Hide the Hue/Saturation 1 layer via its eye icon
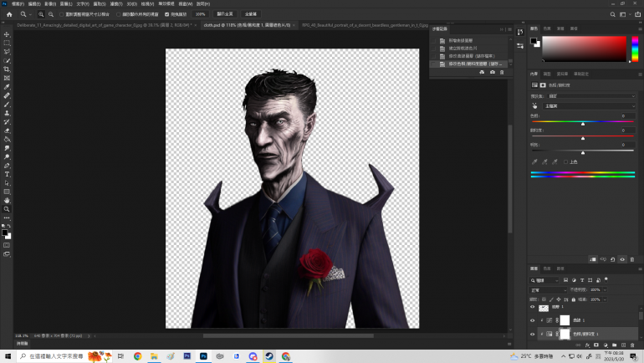 (533, 334)
